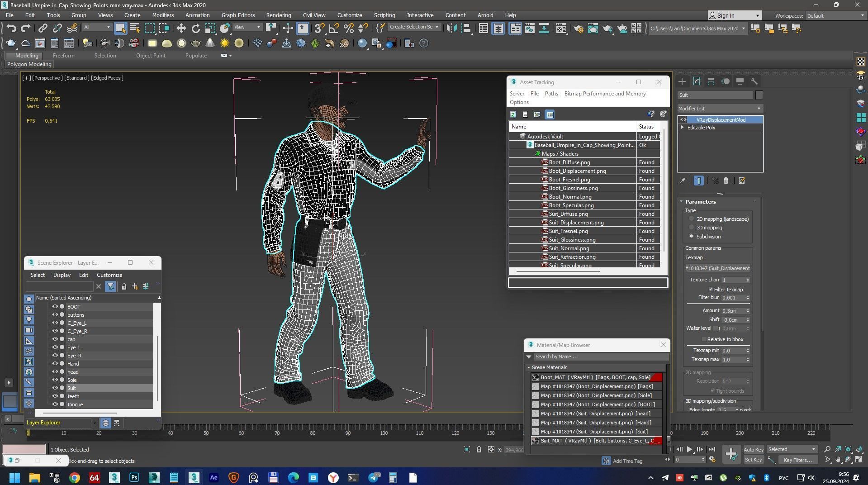868x485 pixels.
Task: Click Refresh icon in Asset Tracking
Action: point(513,114)
